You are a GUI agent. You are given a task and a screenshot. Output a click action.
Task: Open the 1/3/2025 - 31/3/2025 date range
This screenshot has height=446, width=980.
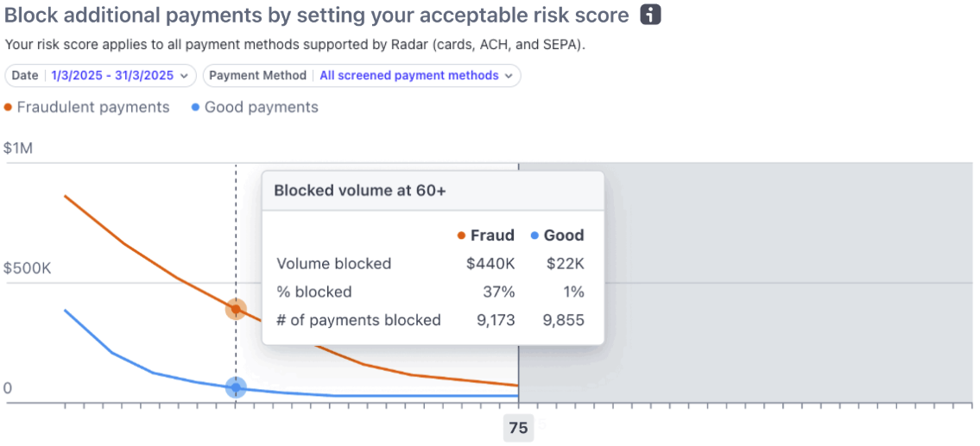[112, 76]
